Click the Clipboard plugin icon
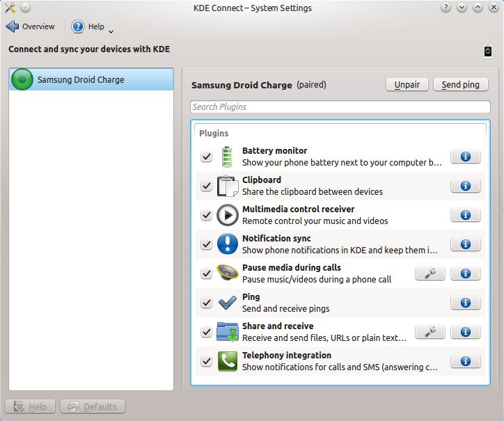Image resolution: width=504 pixels, height=421 pixels. [227, 186]
